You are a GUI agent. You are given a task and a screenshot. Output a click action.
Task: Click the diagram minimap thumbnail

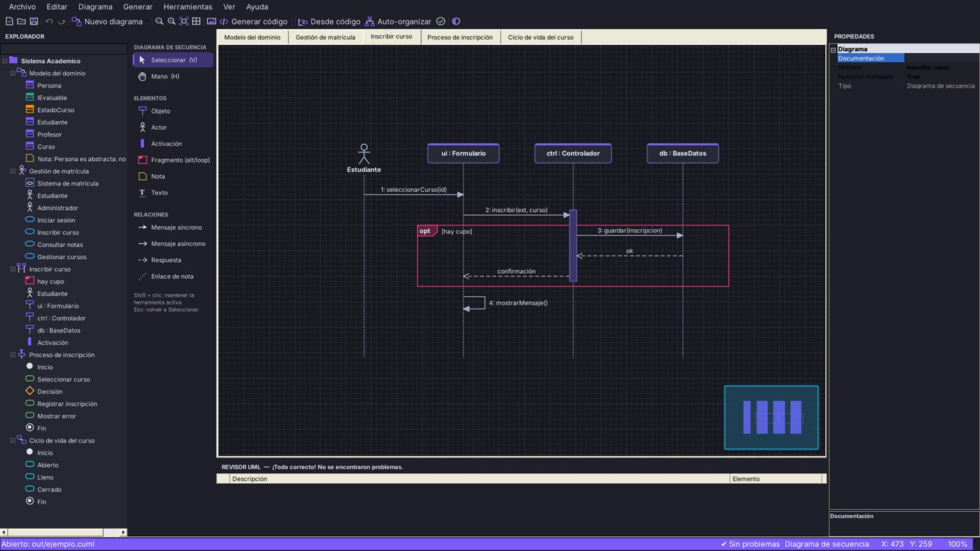click(771, 417)
